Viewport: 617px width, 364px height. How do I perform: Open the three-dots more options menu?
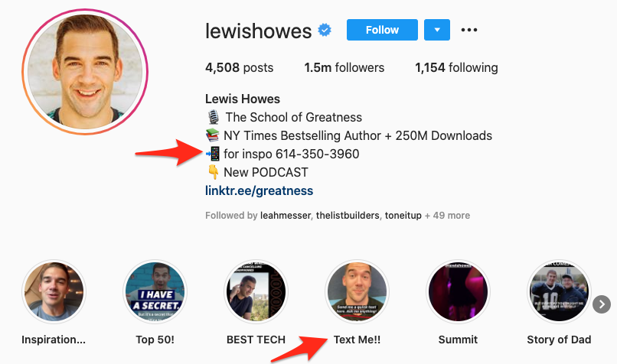point(469,30)
